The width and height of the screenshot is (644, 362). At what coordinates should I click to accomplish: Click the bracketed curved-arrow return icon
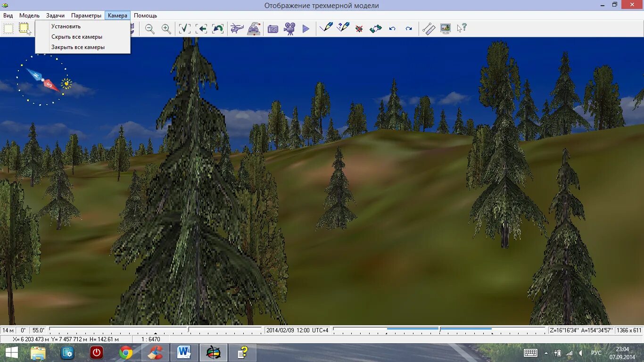coord(218,29)
